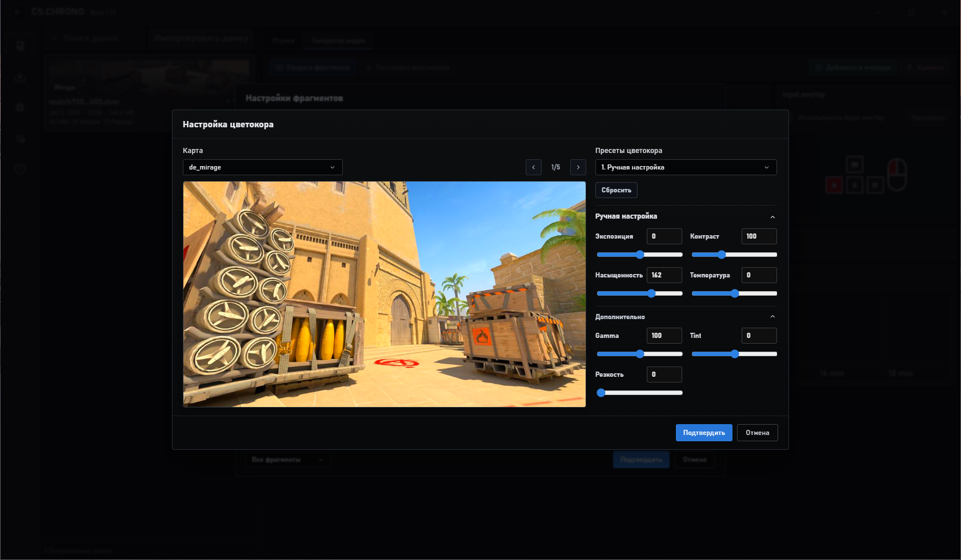Image resolution: width=961 pixels, height=560 pixels.
Task: Open the Карта dropdown showing de_mirage
Action: (263, 167)
